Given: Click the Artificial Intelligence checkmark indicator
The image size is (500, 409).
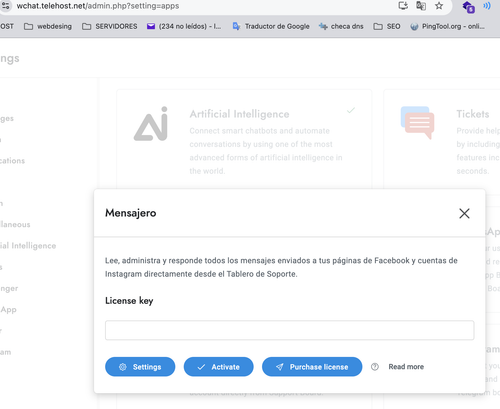Looking at the screenshot, I should (351, 110).
